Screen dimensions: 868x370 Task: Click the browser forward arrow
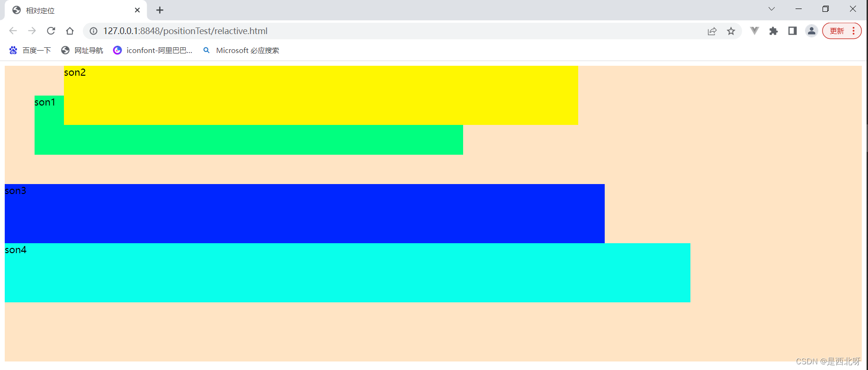[x=32, y=31]
